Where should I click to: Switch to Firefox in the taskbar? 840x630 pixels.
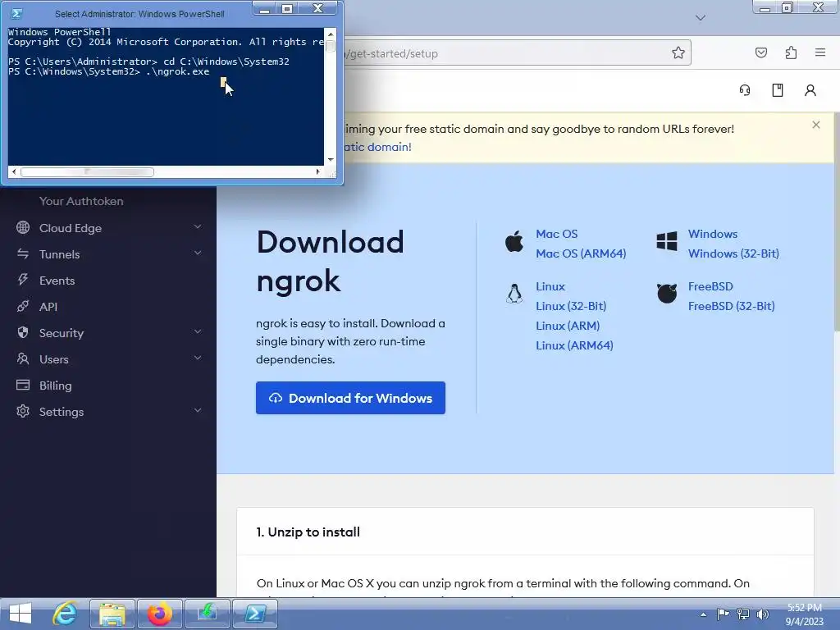[160, 614]
